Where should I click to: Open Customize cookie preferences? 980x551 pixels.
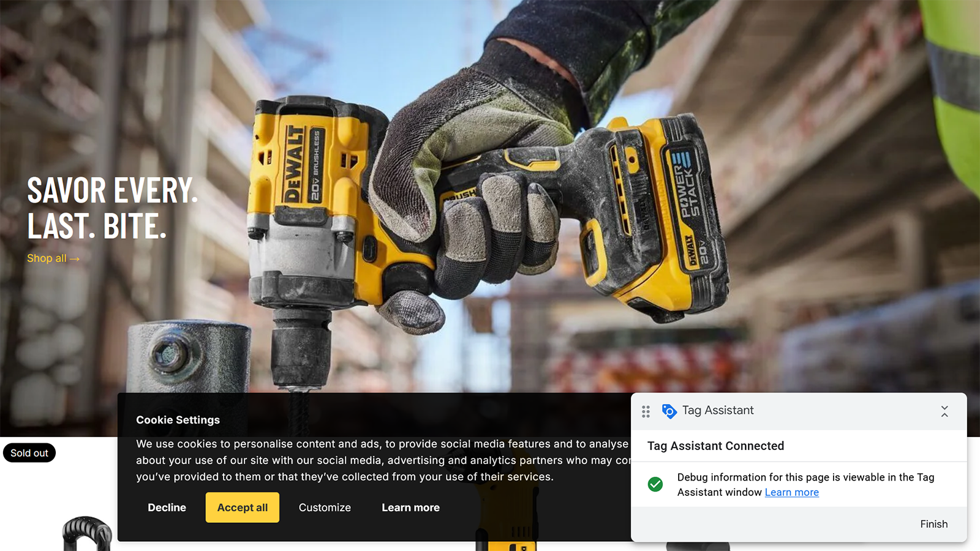point(325,508)
